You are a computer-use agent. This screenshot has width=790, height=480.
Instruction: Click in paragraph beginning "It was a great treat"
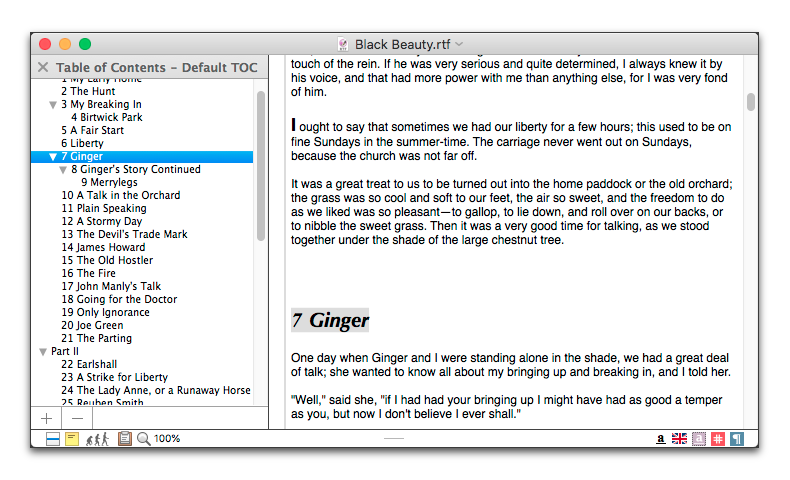tap(511, 212)
